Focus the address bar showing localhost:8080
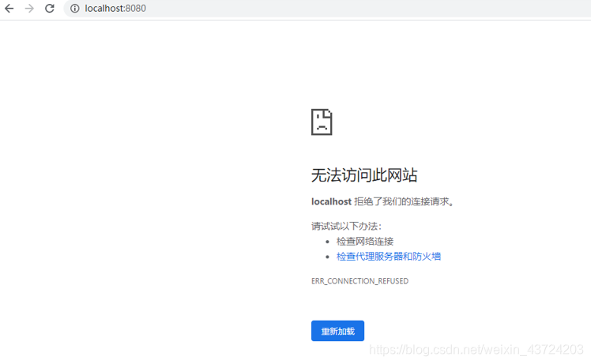The width and height of the screenshot is (591, 364). coord(327,8)
